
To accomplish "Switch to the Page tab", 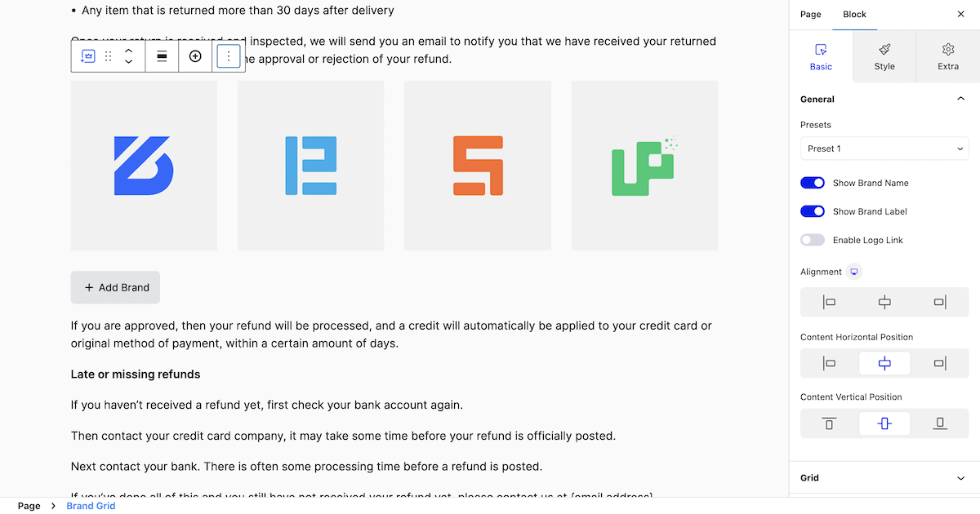I will (810, 15).
